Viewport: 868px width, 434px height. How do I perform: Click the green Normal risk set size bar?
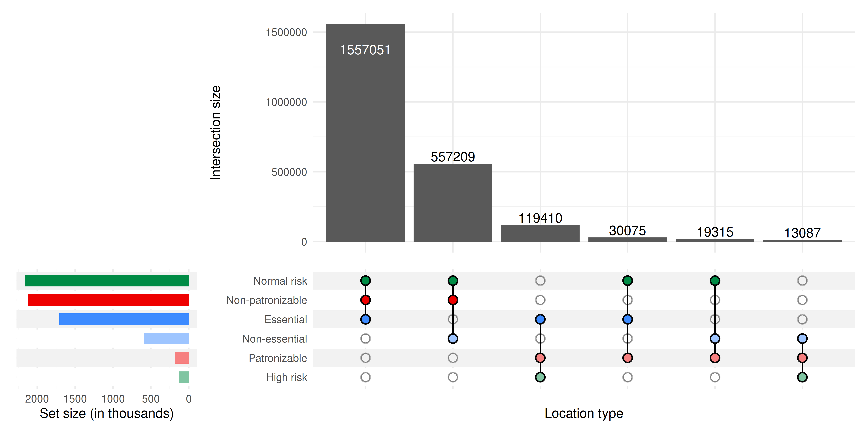pos(107,281)
